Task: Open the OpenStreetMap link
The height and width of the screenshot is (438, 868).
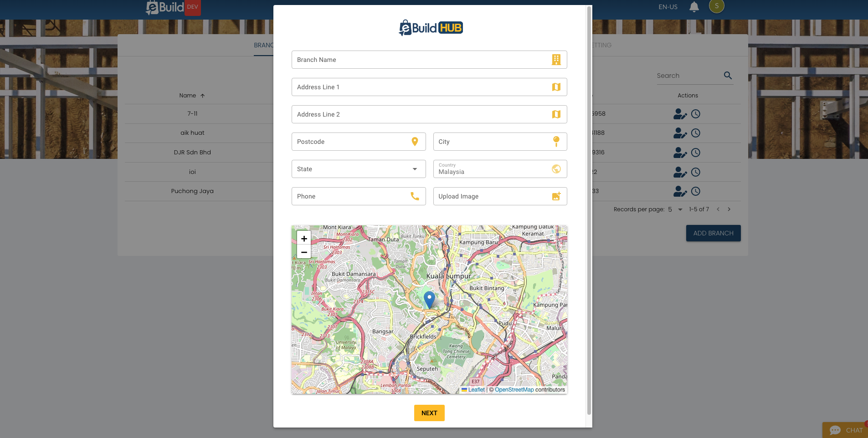Action: (x=514, y=390)
